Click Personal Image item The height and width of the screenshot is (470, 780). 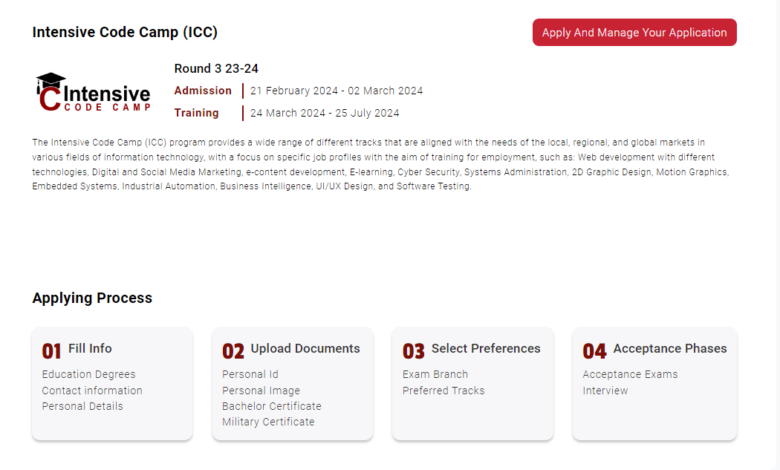261,390
